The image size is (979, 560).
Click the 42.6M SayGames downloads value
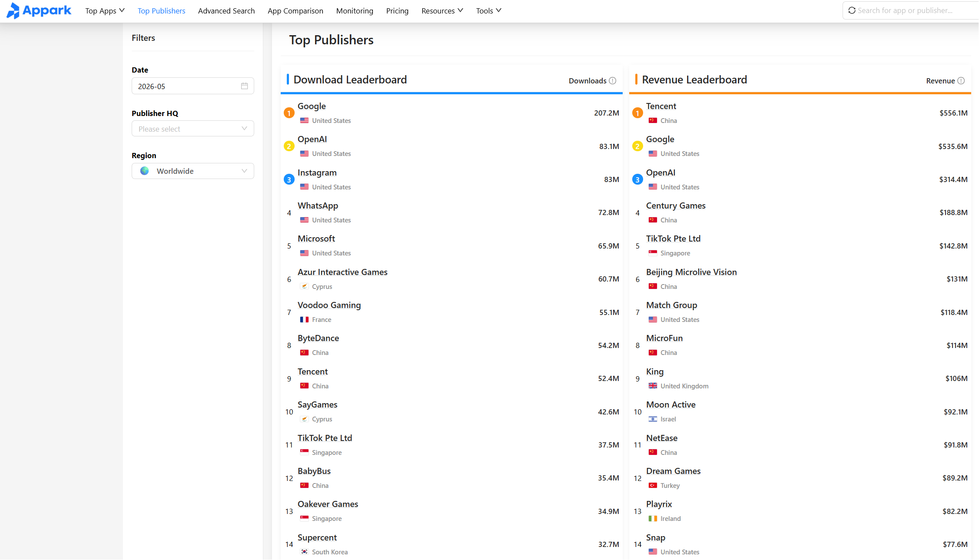coord(608,412)
